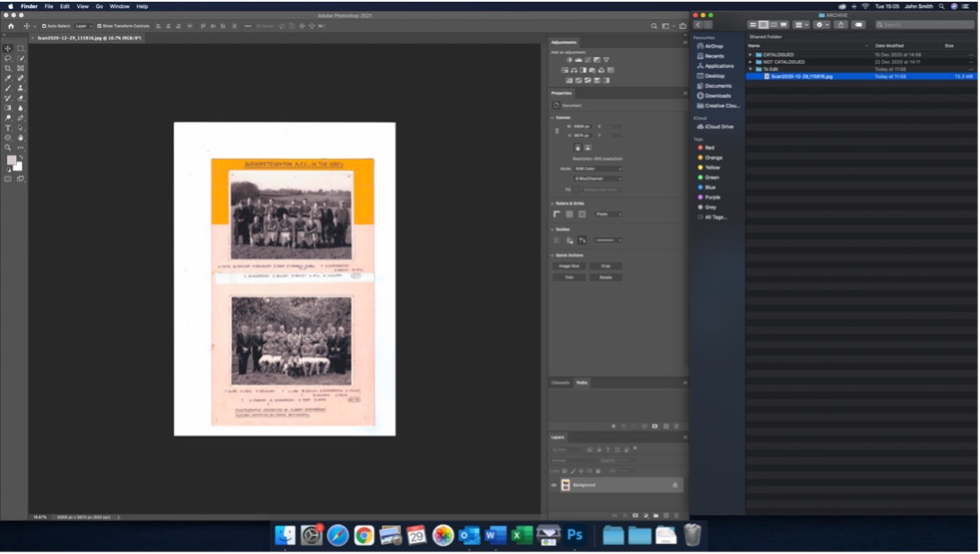This screenshot has width=980, height=554.
Task: Click the Crop quick action button
Action: click(605, 266)
